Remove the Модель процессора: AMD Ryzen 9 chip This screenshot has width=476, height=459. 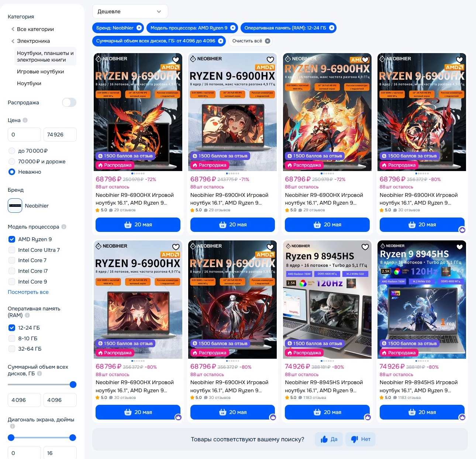coord(233,28)
